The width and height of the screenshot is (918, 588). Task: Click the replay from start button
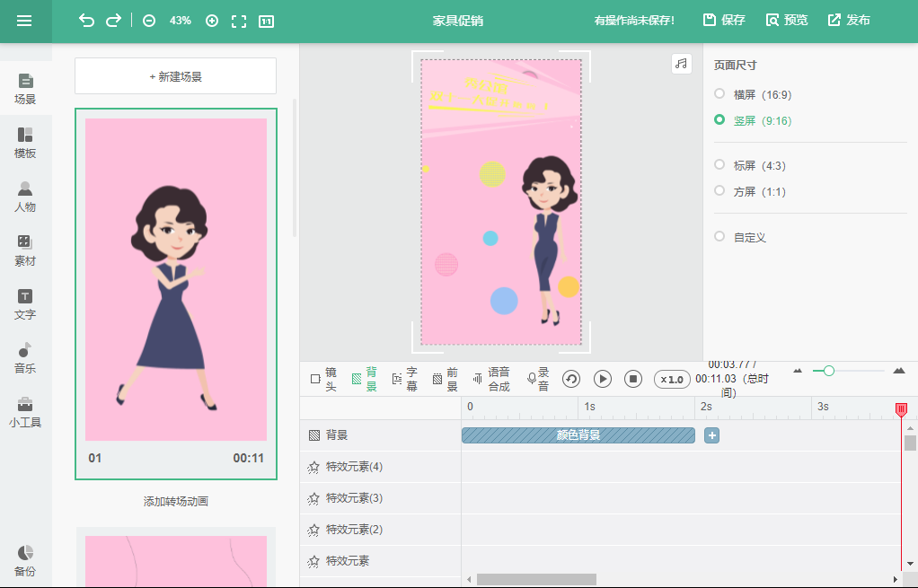click(x=571, y=379)
